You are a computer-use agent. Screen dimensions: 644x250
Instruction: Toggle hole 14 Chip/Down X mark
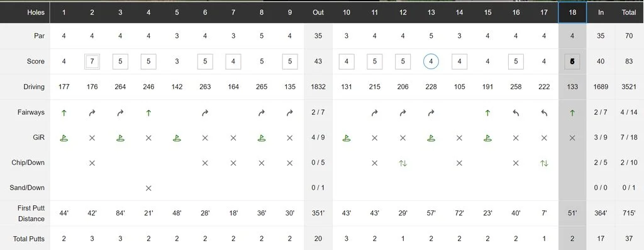point(459,163)
